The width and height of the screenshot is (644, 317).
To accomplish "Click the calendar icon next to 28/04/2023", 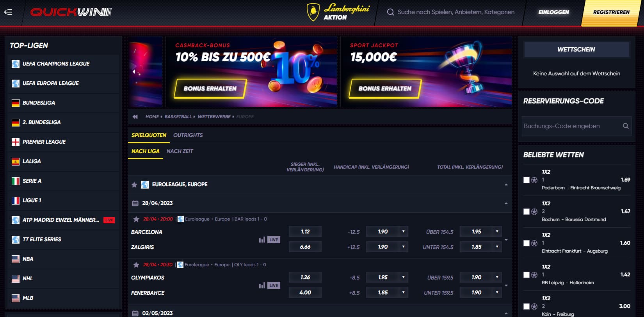I will pyautogui.click(x=135, y=203).
